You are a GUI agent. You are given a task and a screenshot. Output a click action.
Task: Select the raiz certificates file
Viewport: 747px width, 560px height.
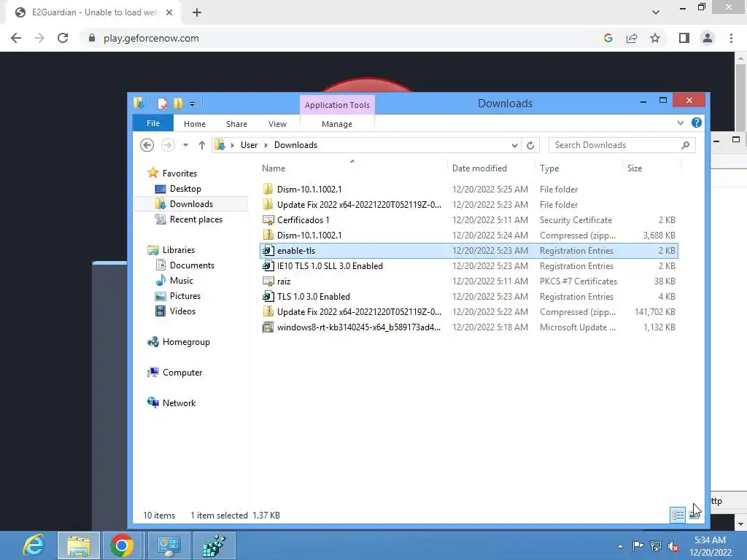[x=469, y=281]
